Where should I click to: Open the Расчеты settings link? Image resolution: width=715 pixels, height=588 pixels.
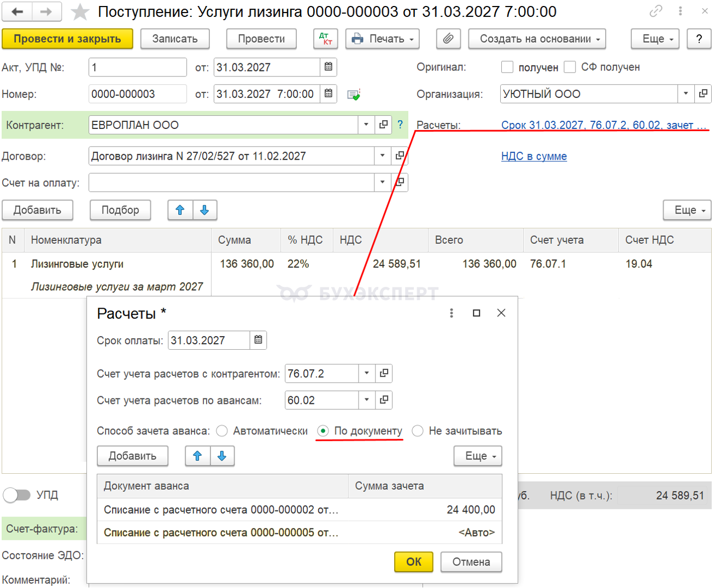[x=604, y=125]
